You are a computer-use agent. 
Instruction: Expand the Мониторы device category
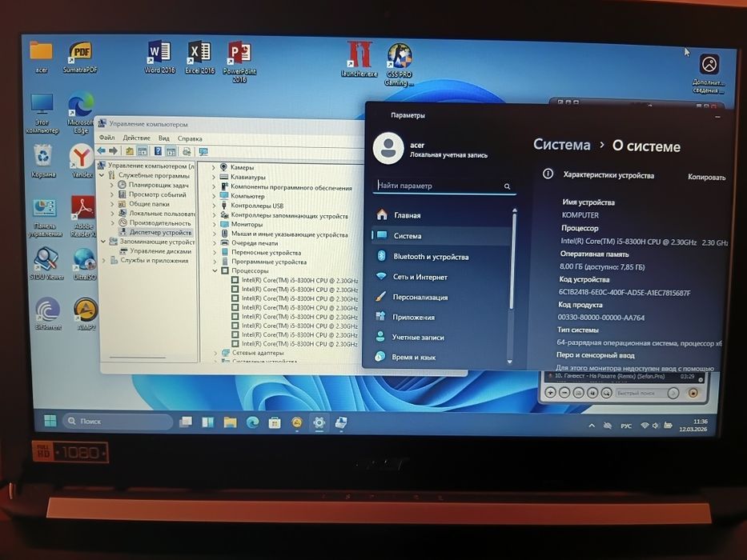click(214, 224)
